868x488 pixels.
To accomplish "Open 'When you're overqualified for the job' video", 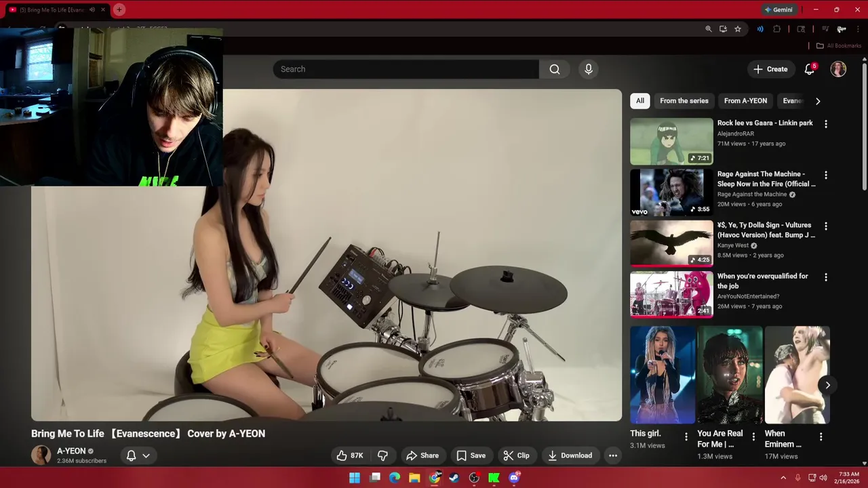I will coord(671,294).
